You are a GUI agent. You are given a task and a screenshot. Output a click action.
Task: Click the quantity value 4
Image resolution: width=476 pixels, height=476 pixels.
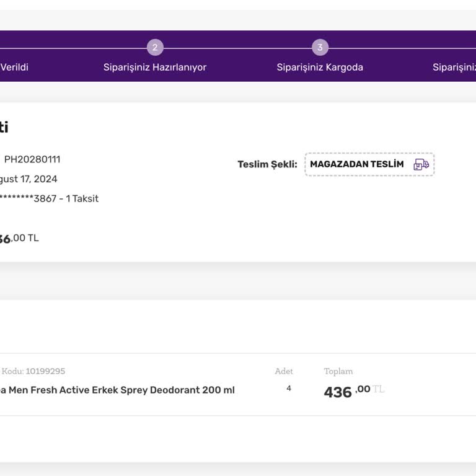pyautogui.click(x=289, y=389)
